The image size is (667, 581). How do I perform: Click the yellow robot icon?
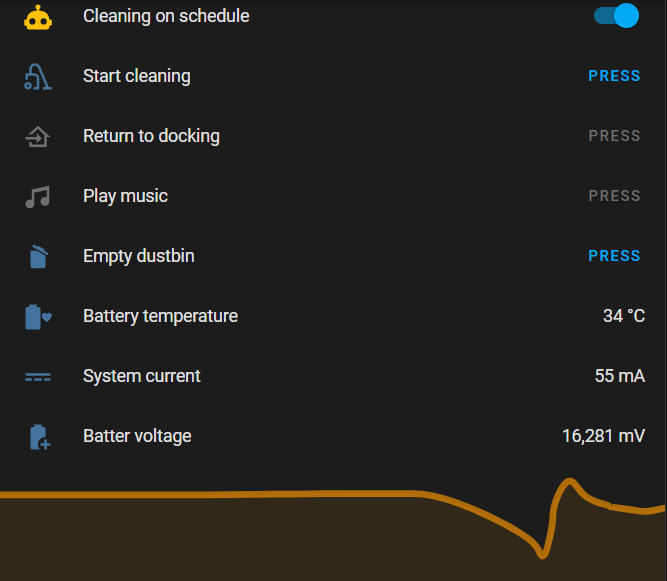pyautogui.click(x=38, y=17)
